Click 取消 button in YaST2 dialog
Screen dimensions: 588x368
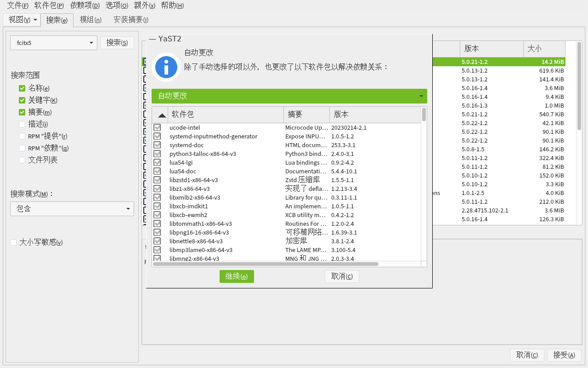[342, 276]
